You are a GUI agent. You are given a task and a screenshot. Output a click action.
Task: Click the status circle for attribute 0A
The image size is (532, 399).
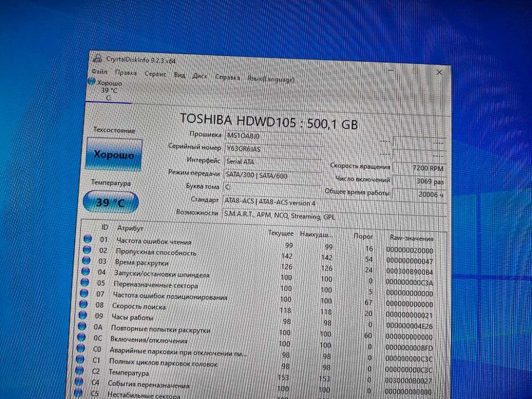[x=82, y=325]
